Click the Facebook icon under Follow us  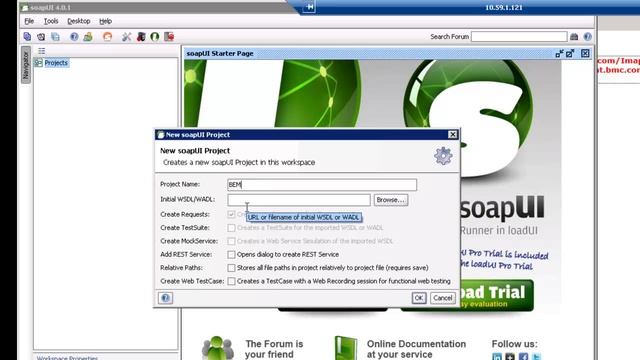(524, 357)
